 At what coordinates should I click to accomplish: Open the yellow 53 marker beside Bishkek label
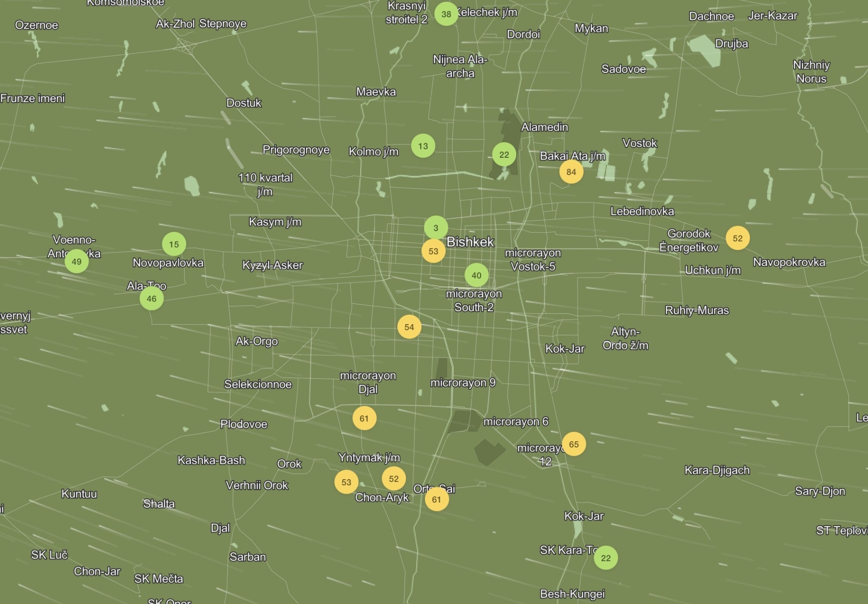433,251
